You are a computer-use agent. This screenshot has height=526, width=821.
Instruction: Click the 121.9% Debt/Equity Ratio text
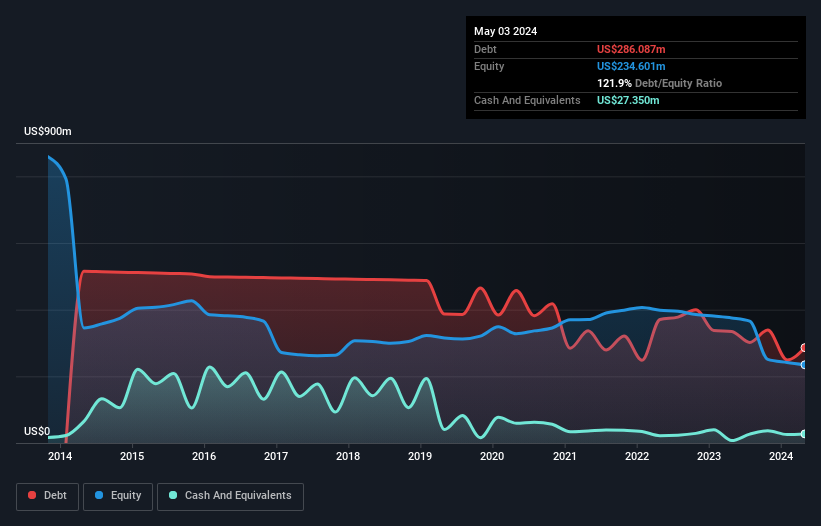pyautogui.click(x=659, y=83)
